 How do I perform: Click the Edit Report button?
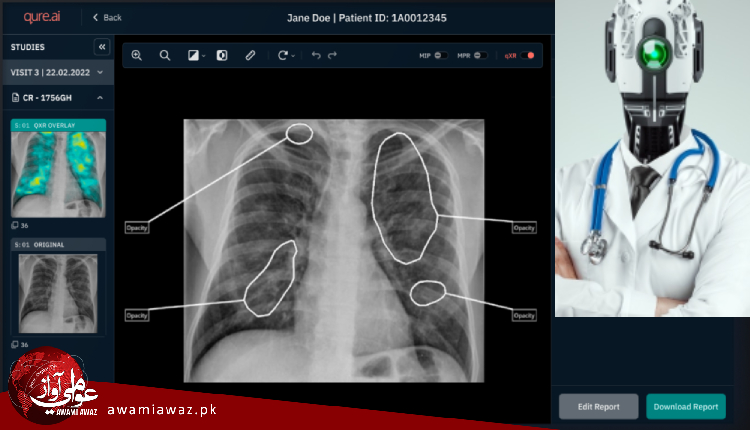[598, 406]
